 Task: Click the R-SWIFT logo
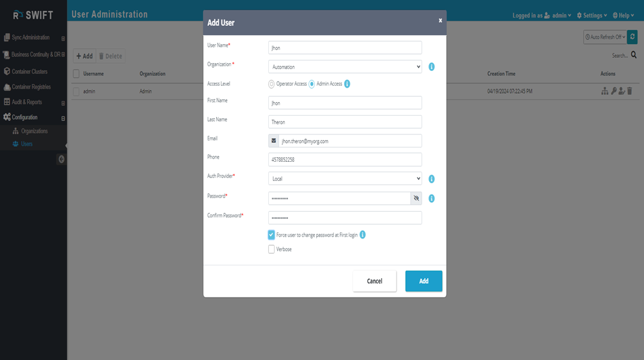tap(33, 15)
